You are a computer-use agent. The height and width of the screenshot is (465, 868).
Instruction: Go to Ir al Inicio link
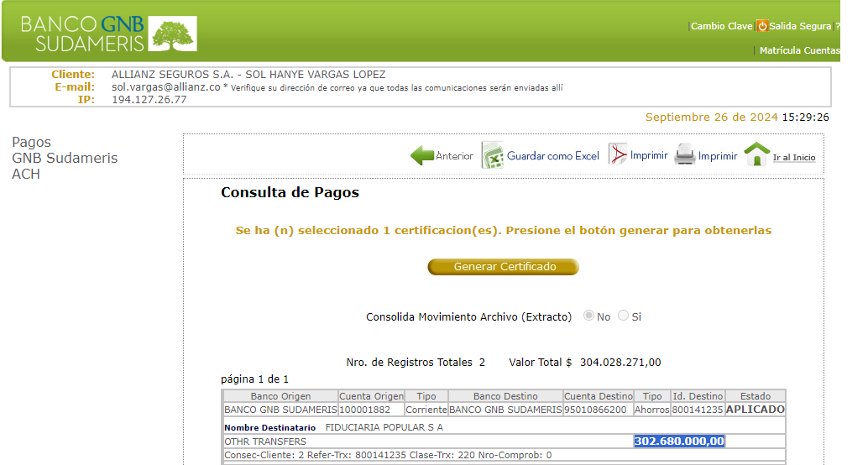(794, 157)
